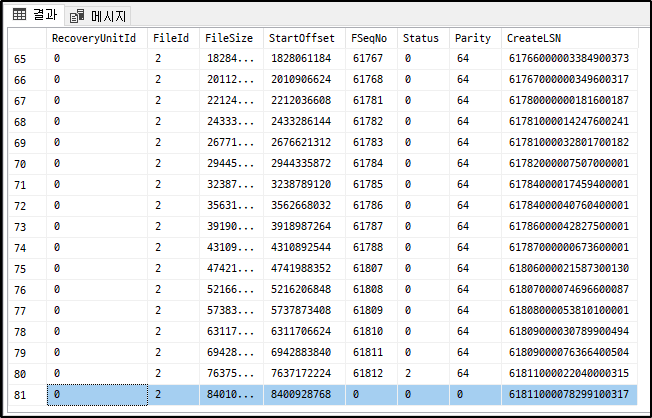This screenshot has height=418, width=652.
Task: Click the messages icon on 메시지 tab
Action: 77,16
